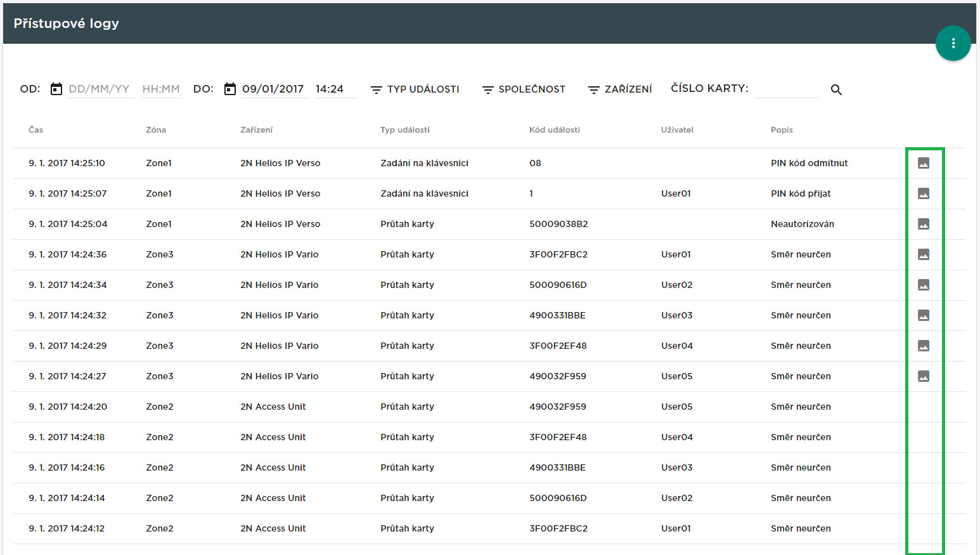This screenshot has height=555, width=980.
Task: Click User04 in the 14:24:29 row
Action: click(x=677, y=346)
